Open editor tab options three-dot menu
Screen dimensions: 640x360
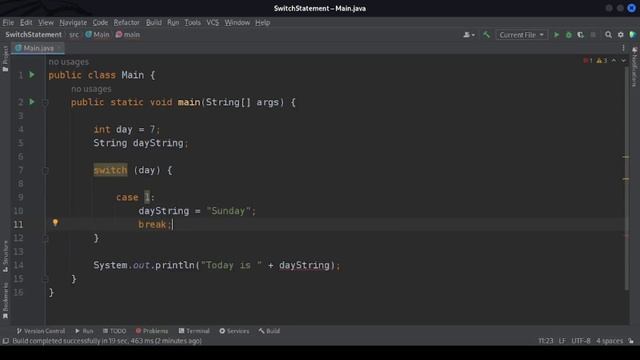click(623, 48)
